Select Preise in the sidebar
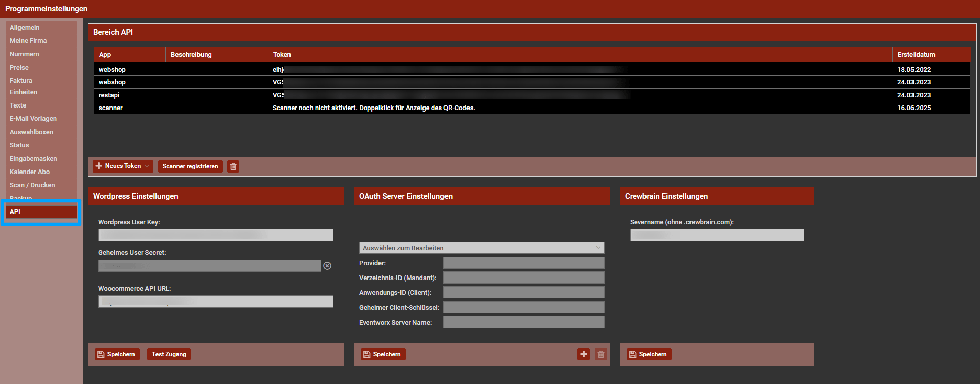Screen dimensions: 980x384 tap(41, 68)
